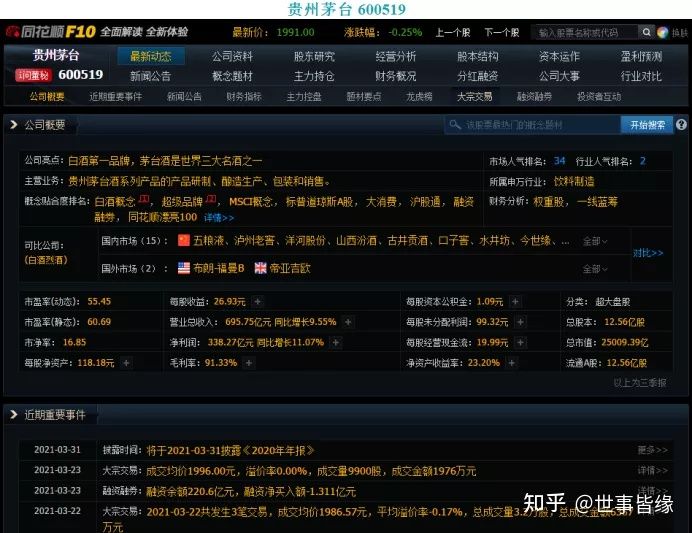Viewport: 692px width, 533px height.
Task: Open the 行业对比 menu tab
Action: 641,76
